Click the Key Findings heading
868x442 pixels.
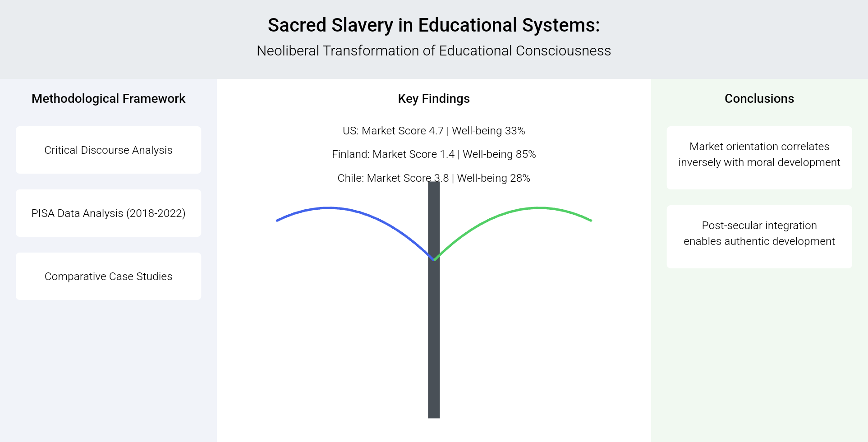[433, 98]
